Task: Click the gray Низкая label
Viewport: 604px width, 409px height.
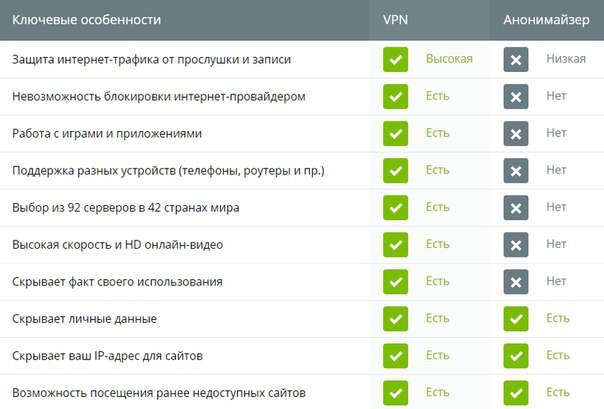Action: [566, 59]
